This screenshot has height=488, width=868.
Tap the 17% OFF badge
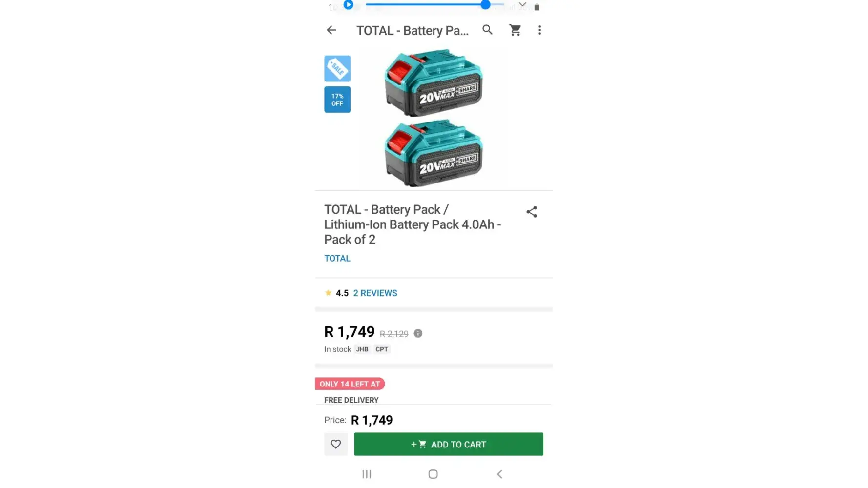pos(337,100)
